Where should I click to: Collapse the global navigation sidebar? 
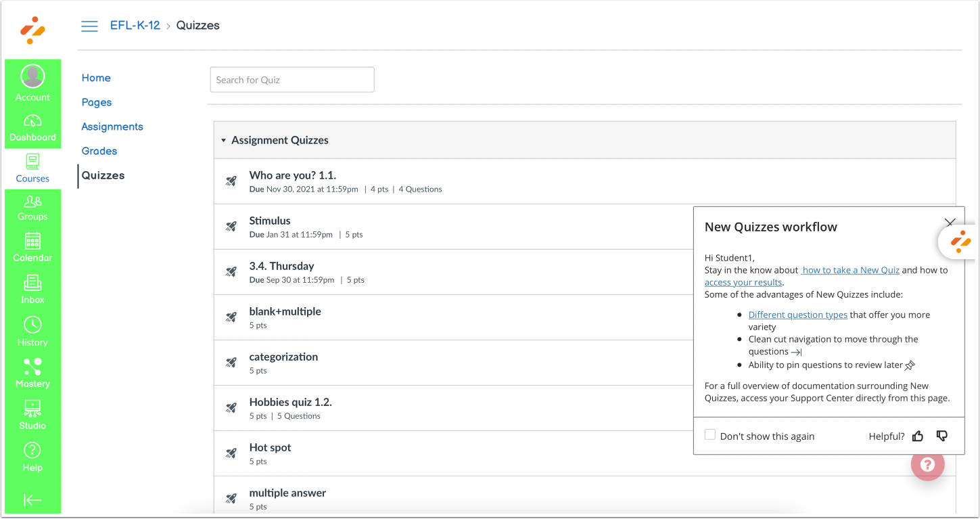32,500
